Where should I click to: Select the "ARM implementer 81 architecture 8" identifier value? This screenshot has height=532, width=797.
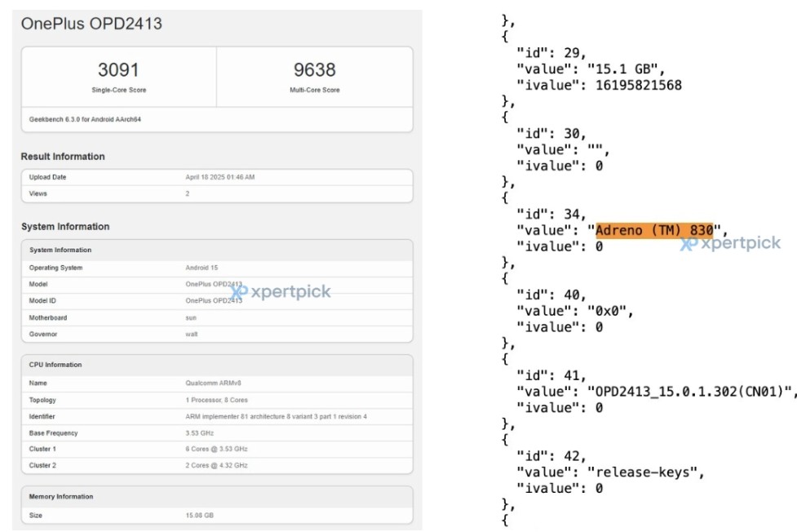pyautogui.click(x=276, y=416)
